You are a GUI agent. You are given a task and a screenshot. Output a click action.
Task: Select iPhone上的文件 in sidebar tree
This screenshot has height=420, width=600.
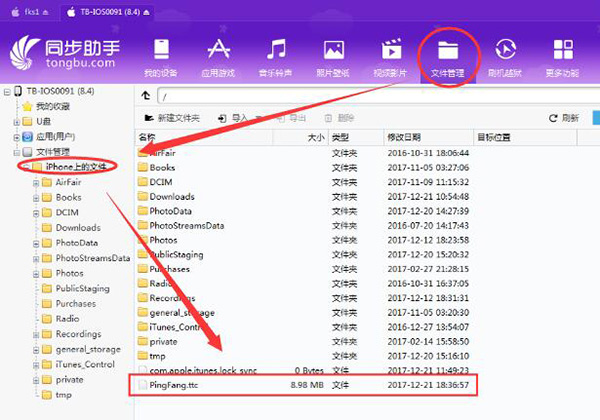[76, 166]
